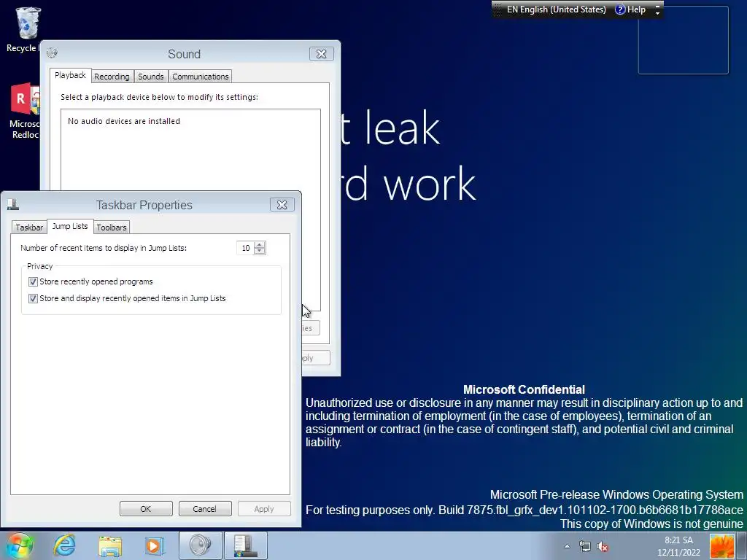Switch to the Sounds tab
Screen dimensions: 747x560
point(150,76)
